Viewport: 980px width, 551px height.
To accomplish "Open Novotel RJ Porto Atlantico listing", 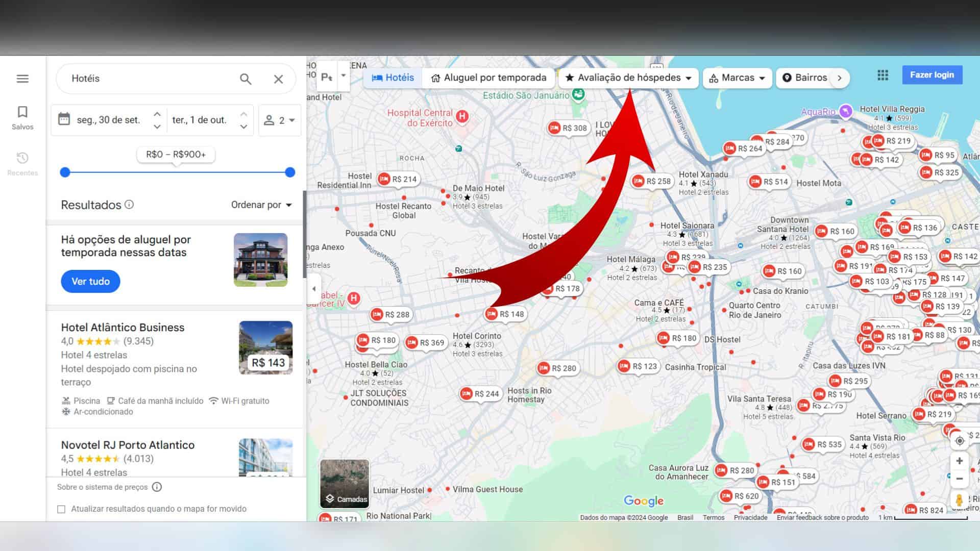I will 128,445.
